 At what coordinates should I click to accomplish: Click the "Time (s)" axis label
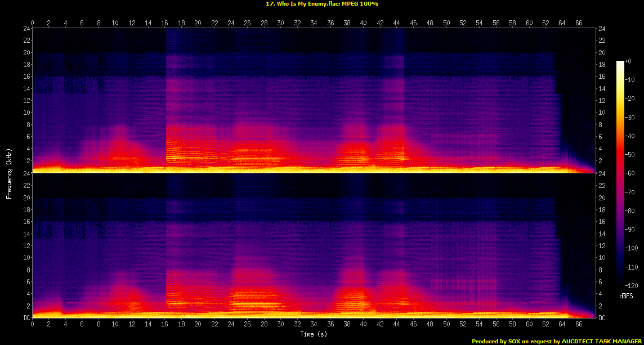pos(314,334)
